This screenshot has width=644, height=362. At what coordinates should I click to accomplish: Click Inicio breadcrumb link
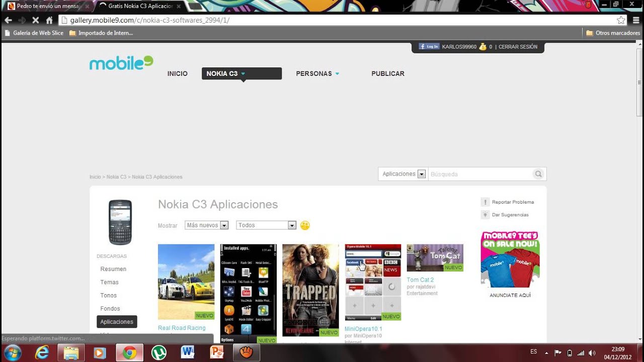(x=95, y=177)
